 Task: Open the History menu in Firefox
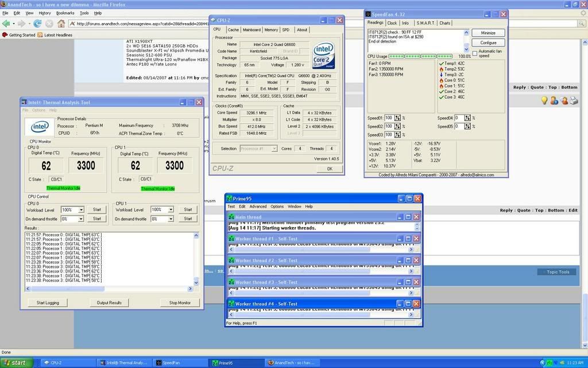tap(45, 13)
